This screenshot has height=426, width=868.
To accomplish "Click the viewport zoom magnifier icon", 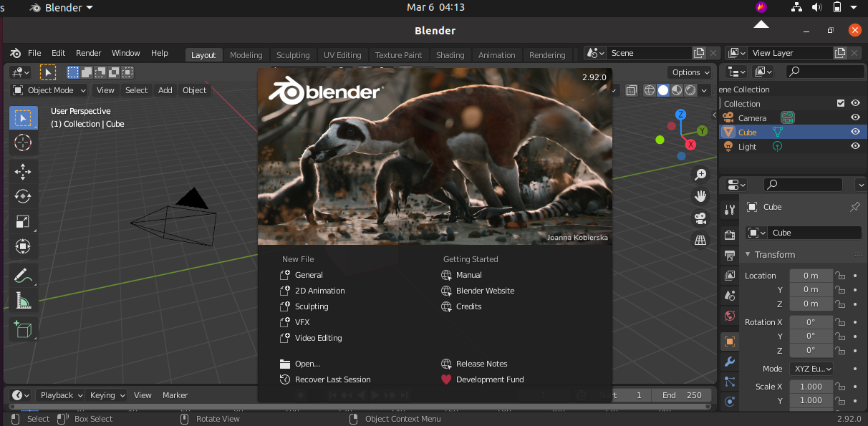I will tap(700, 175).
